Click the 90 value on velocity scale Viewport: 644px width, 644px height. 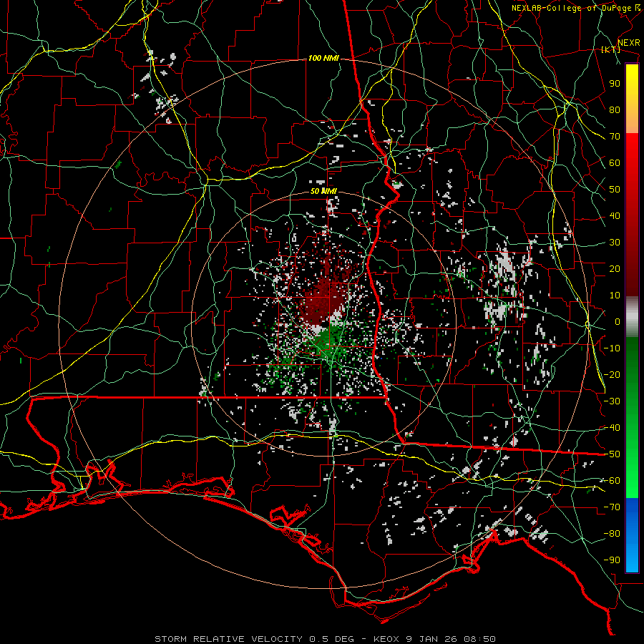615,84
